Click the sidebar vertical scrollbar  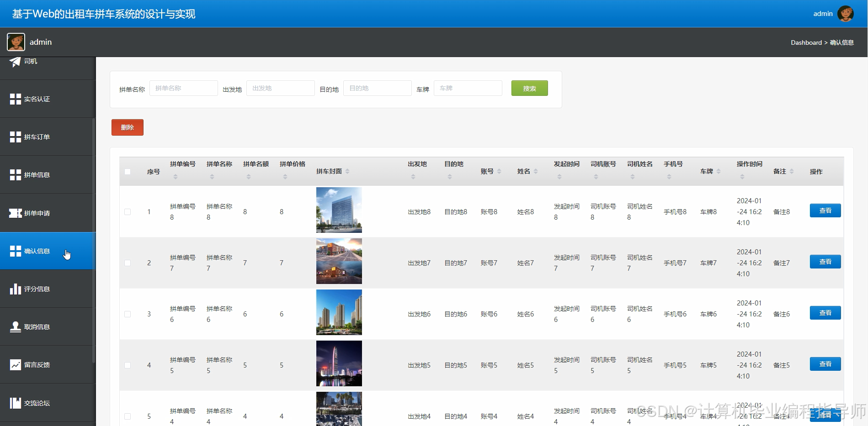coord(94,241)
